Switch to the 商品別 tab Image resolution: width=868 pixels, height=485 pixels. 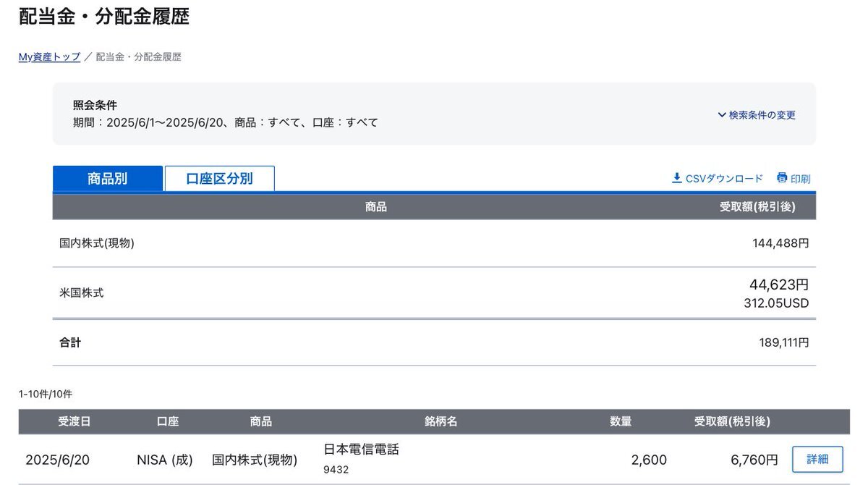tap(108, 179)
